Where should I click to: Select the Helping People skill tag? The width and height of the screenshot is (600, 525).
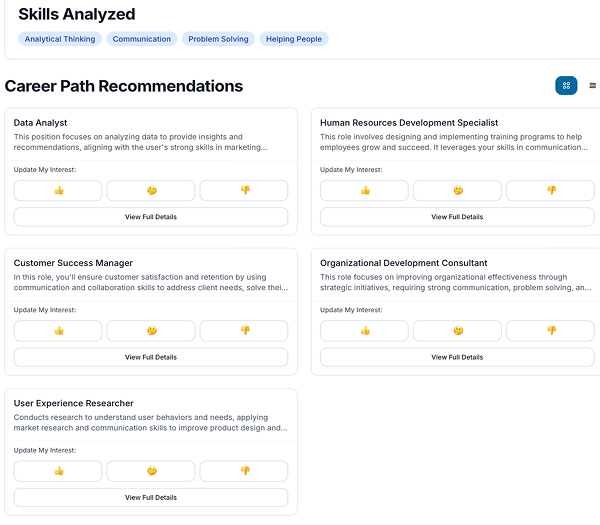pos(294,39)
